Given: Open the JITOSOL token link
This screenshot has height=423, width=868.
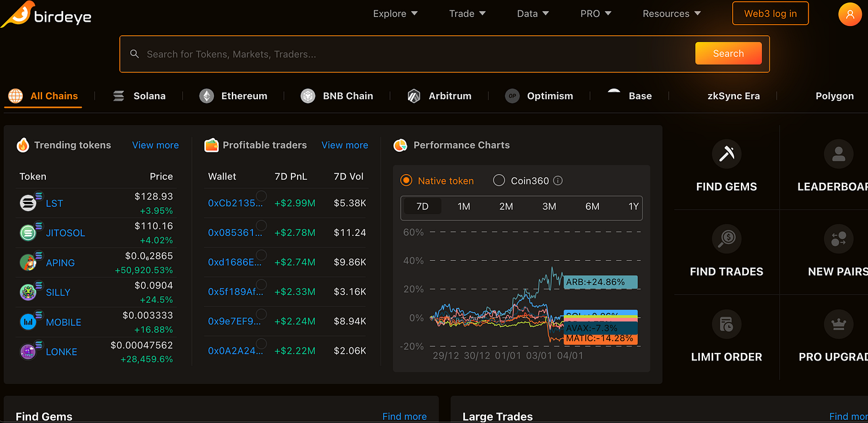Looking at the screenshot, I should [x=66, y=233].
